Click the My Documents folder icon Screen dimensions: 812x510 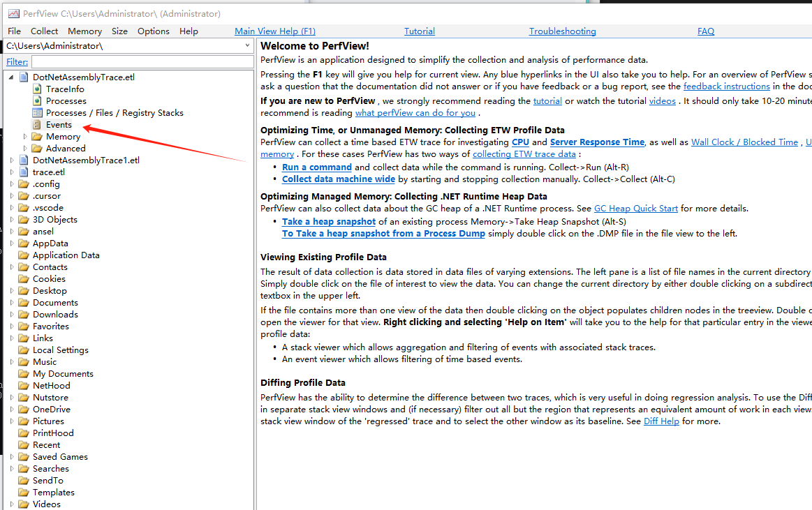[24, 374]
